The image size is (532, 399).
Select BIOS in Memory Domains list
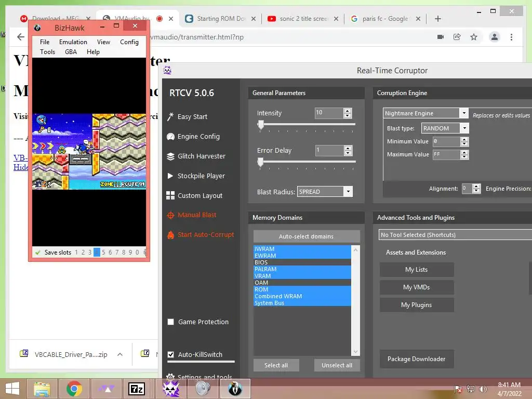click(x=302, y=262)
